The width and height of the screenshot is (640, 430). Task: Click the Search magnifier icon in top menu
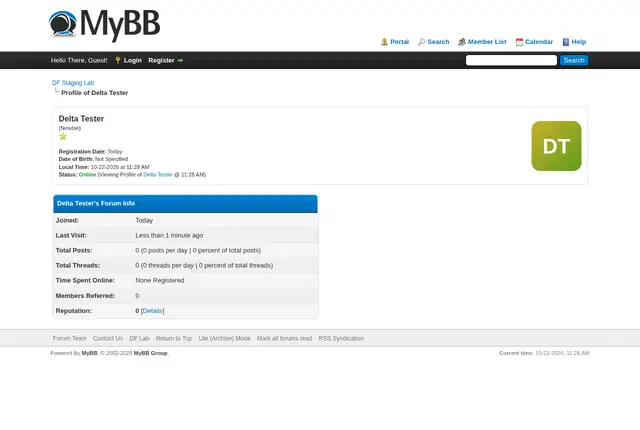click(422, 42)
